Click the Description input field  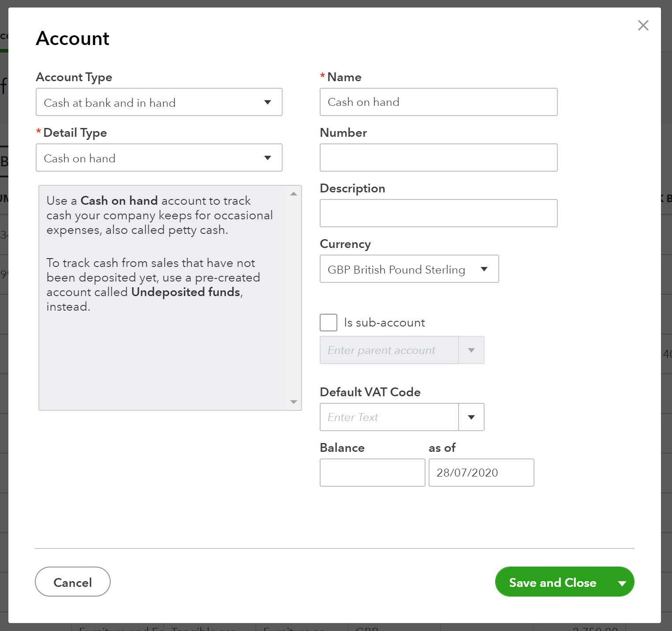pyautogui.click(x=438, y=213)
